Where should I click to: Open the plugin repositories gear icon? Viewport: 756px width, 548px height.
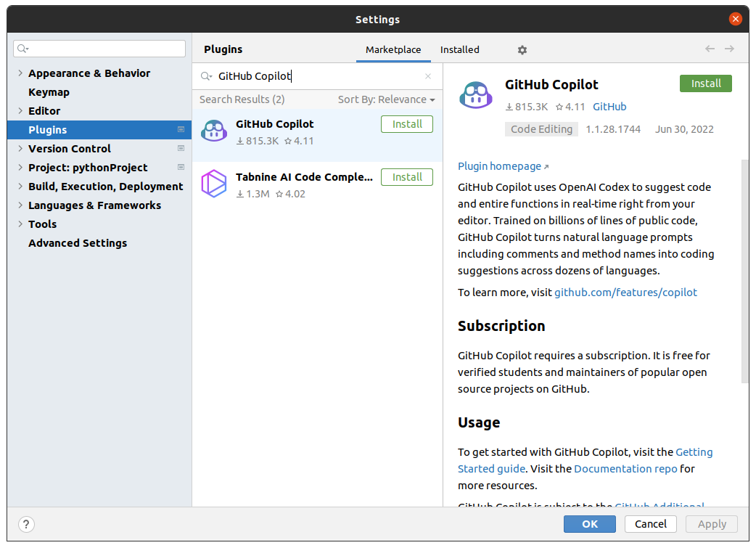522,49
